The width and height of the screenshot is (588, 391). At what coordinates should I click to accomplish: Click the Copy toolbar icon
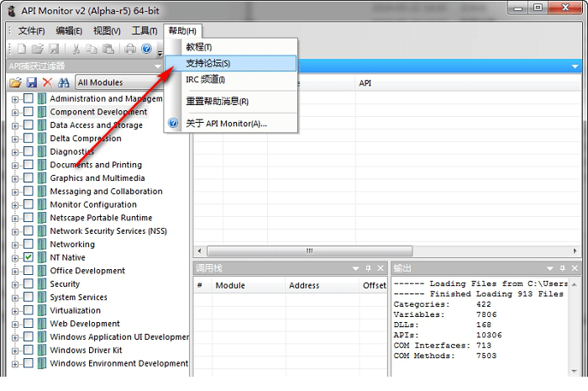[x=92, y=49]
